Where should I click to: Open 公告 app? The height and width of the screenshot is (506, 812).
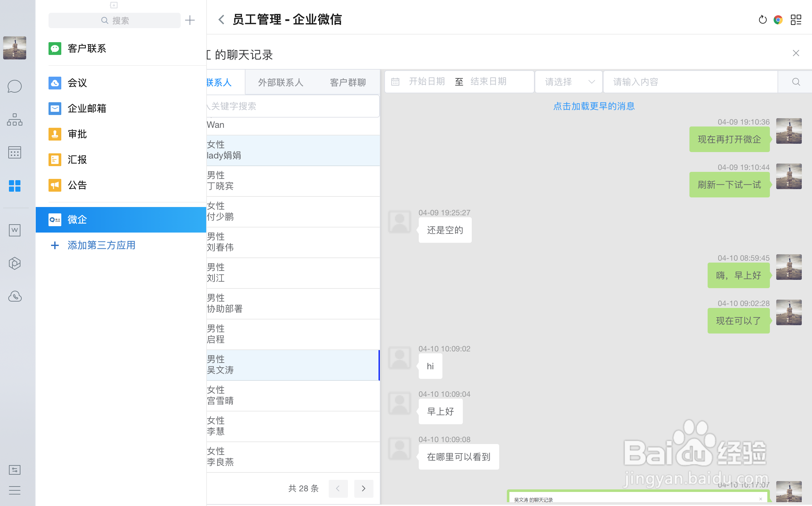[121, 185]
